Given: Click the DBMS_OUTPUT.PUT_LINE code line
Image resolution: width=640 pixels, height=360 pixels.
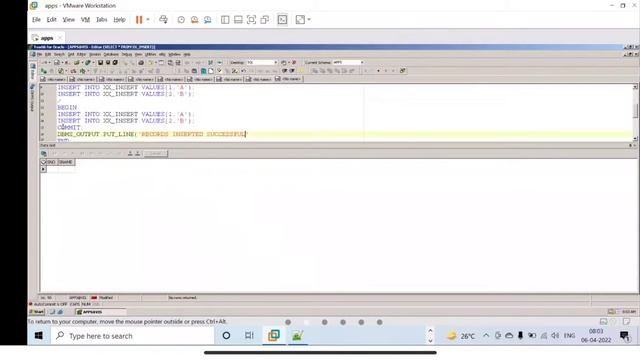Looking at the screenshot, I should click(x=152, y=134).
